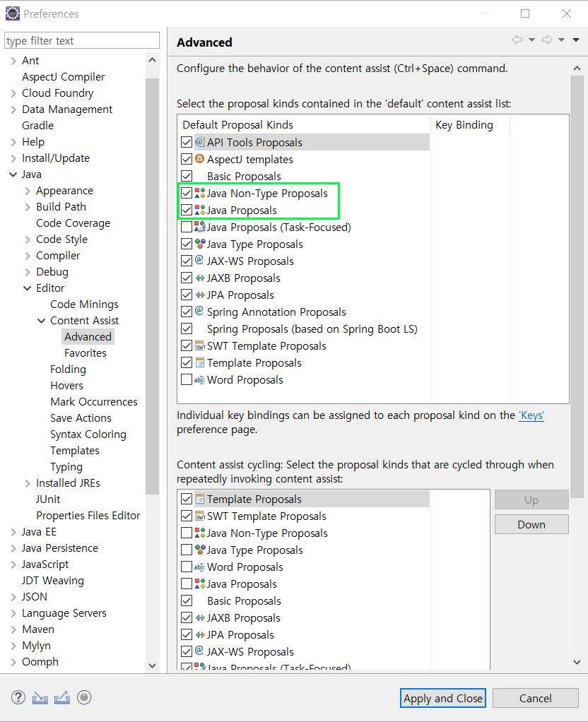Viewport: 588px width, 722px height.
Task: Expand the Ant tree node
Action: 13,61
